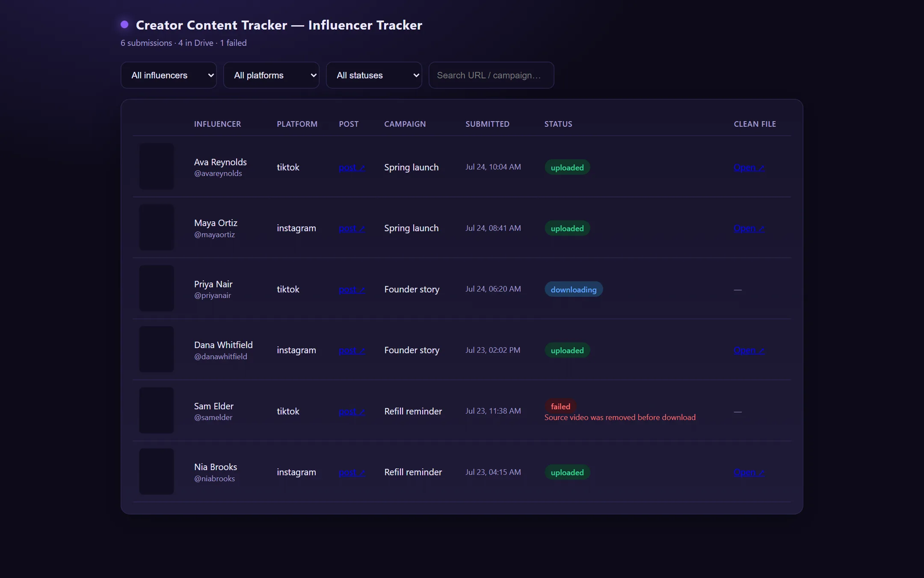Click the SUBMITTED column header
924x578 pixels.
(x=487, y=124)
